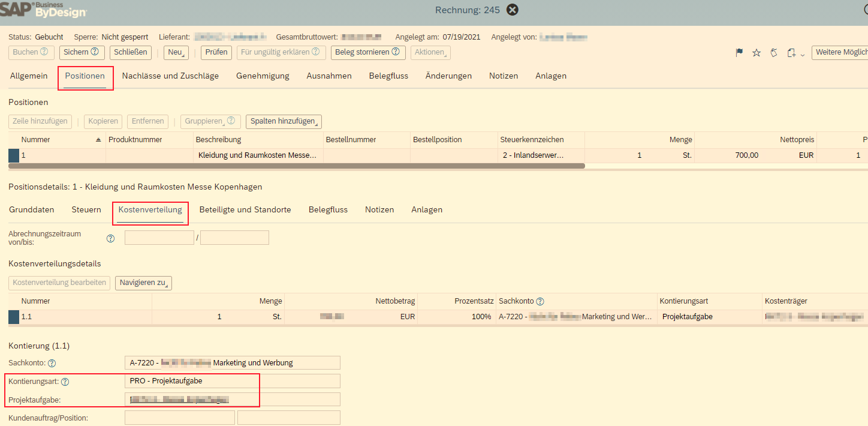868x426 pixels.
Task: Click the Sachkonto field with A-7220
Action: [x=233, y=362]
